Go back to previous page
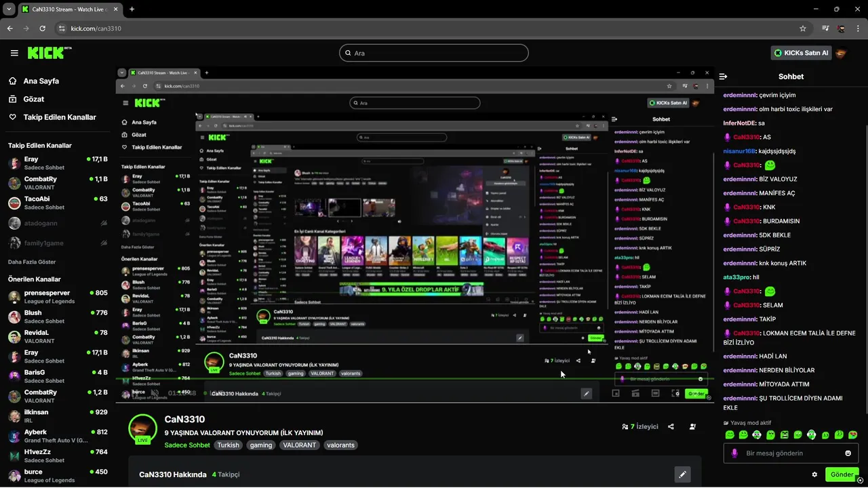The image size is (868, 488). pyautogui.click(x=10, y=28)
